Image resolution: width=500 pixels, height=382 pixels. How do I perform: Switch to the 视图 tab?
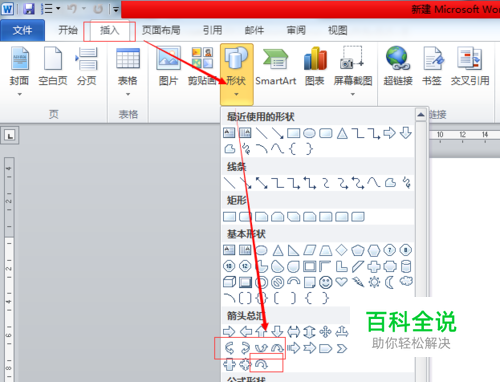tap(338, 30)
